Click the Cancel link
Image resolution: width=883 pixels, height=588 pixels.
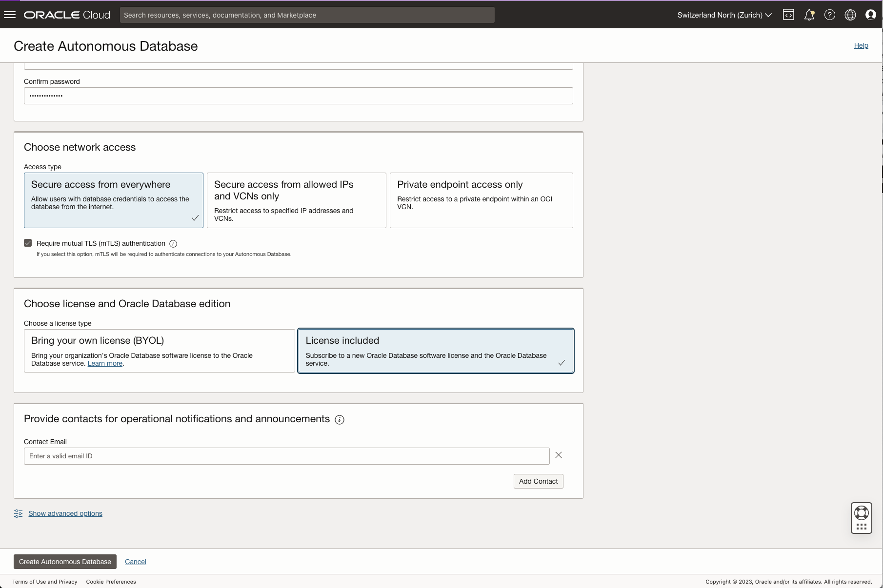135,562
